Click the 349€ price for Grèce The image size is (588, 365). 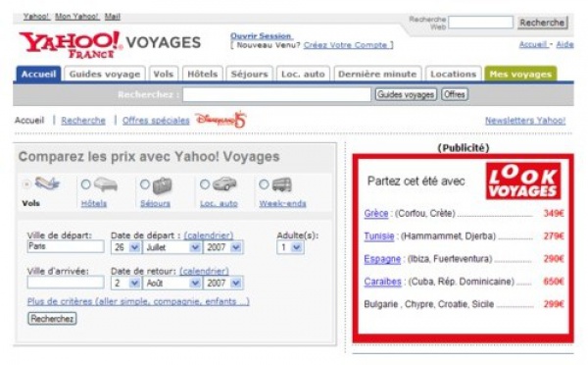(x=554, y=213)
